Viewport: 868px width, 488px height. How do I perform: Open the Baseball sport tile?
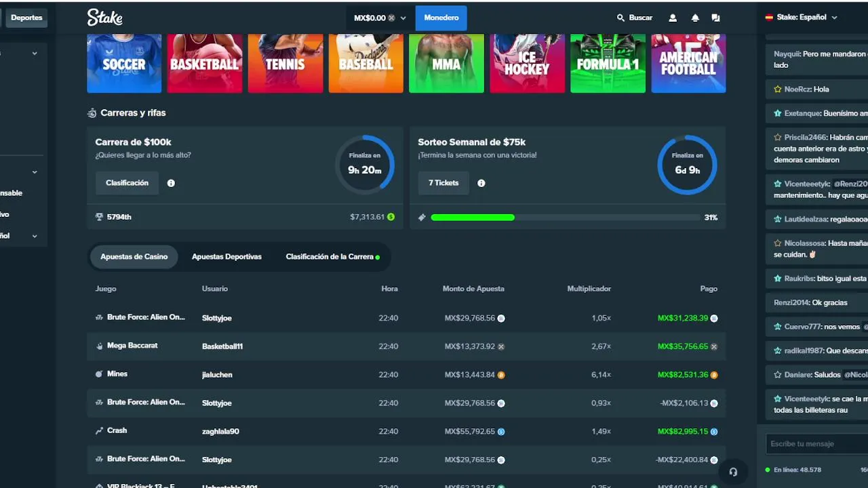pos(366,63)
